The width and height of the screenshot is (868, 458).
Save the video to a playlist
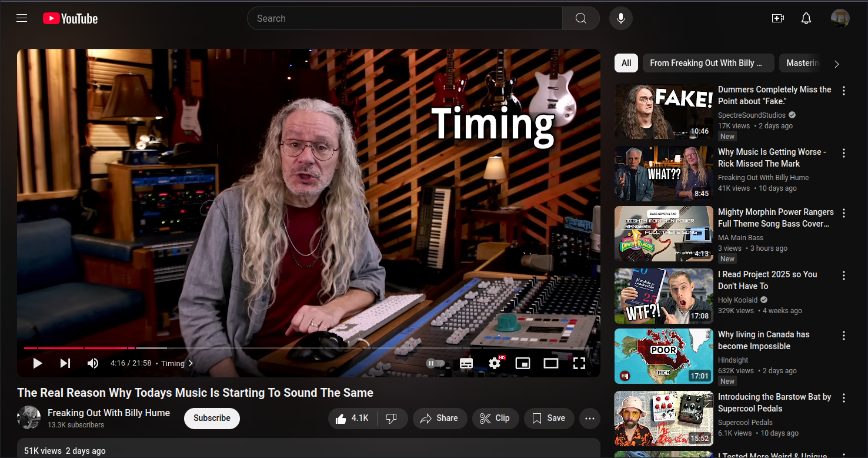coord(549,419)
